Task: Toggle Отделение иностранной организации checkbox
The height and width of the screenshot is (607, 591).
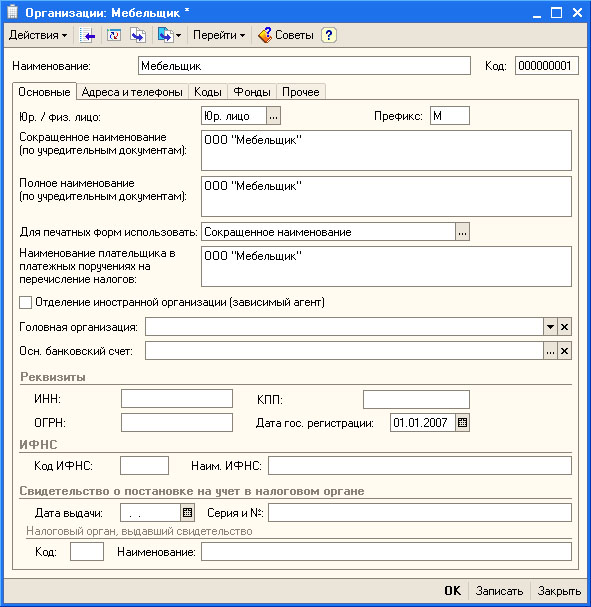Action: [x=26, y=302]
